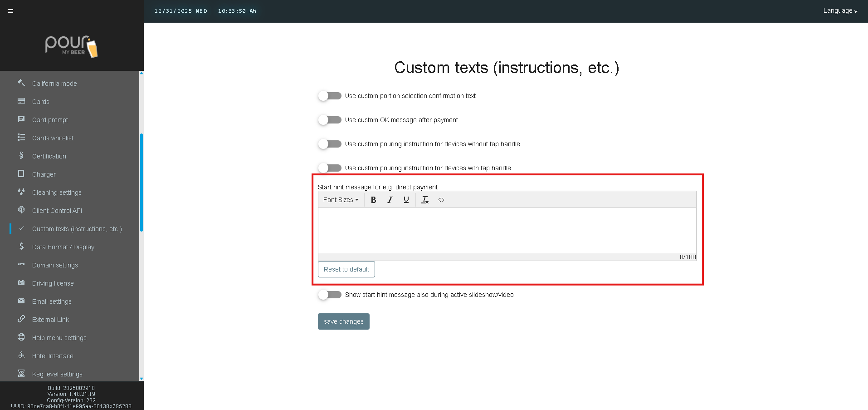868x410 pixels.
Task: Enable start hint during active slideshow/video
Action: [x=330, y=295]
